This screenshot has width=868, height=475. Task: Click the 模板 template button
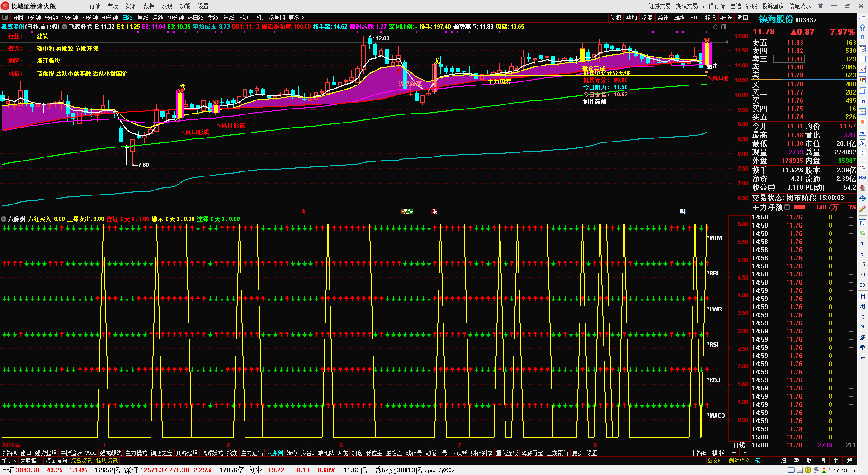pos(718,453)
